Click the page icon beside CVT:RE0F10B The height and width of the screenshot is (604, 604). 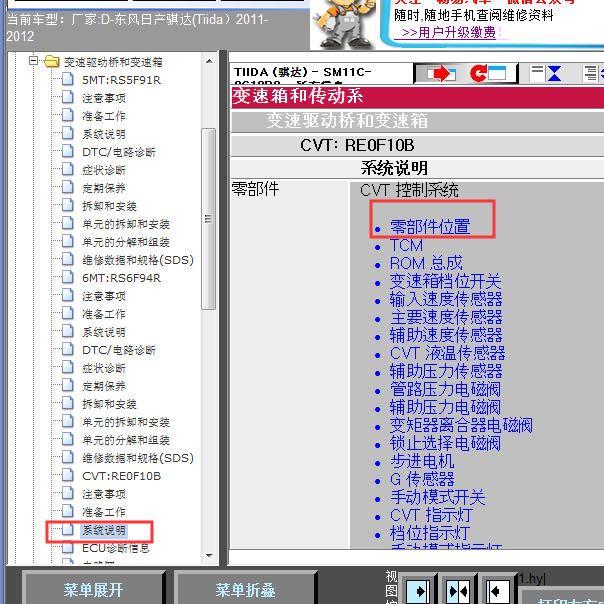coord(68,475)
